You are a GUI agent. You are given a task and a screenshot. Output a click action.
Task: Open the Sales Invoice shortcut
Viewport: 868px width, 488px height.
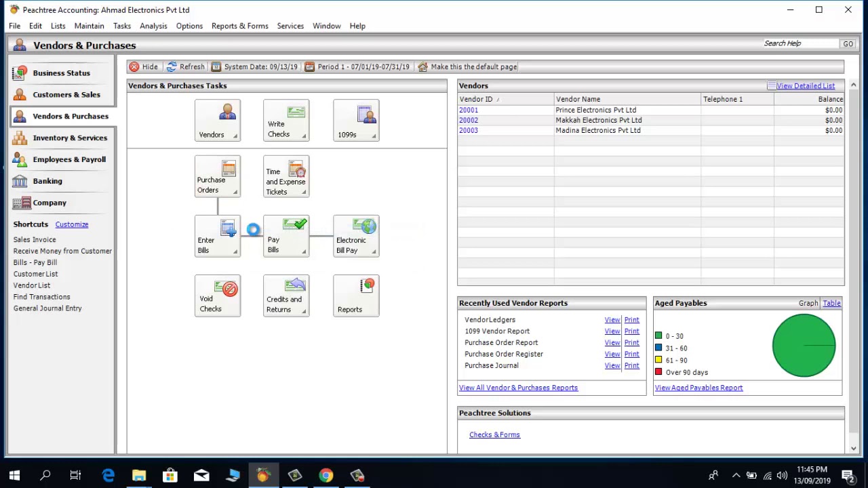click(35, 239)
